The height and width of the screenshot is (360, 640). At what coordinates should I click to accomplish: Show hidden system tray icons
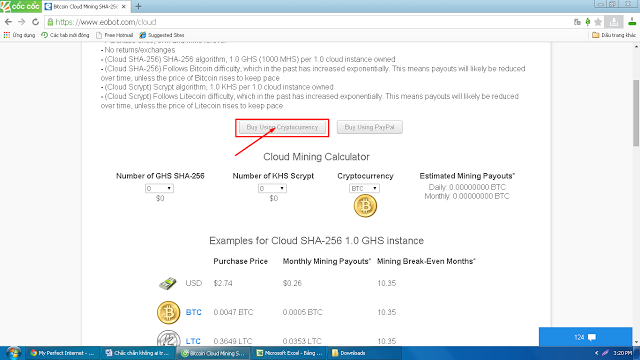click(x=596, y=353)
